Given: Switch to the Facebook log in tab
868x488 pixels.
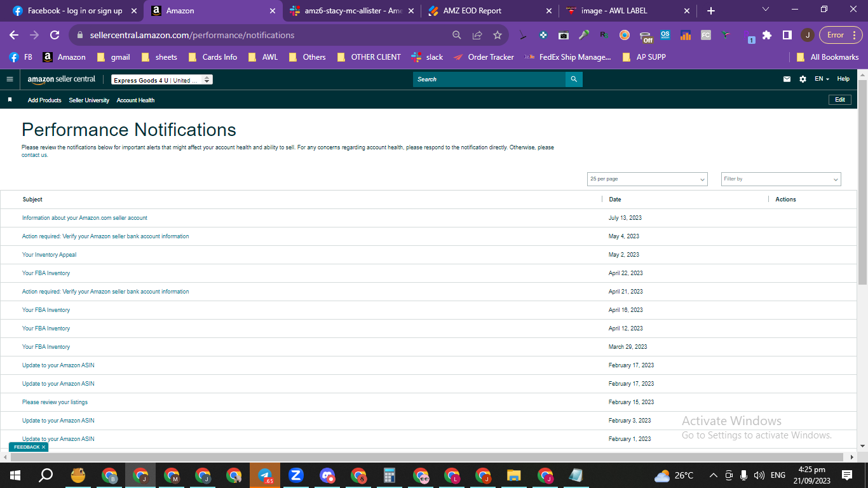Looking at the screenshot, I should point(75,11).
